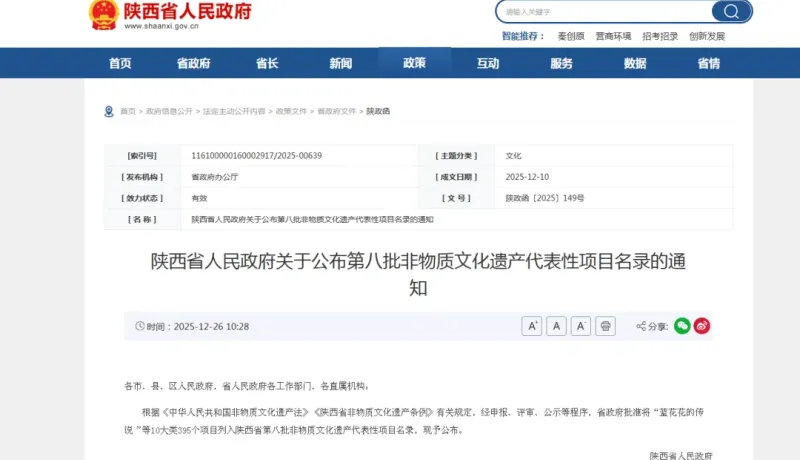Decrease font size with A- icon
This screenshot has height=460, width=800.
coord(581,326)
